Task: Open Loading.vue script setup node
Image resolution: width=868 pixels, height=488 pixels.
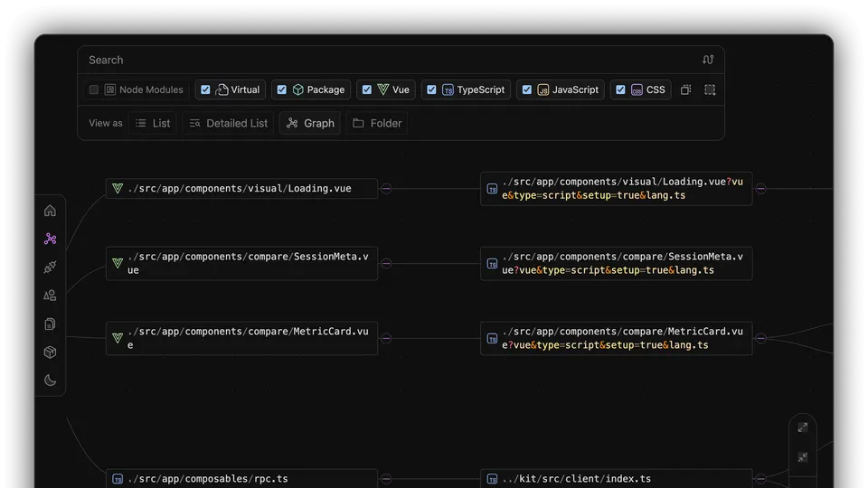Action: pyautogui.click(x=616, y=189)
